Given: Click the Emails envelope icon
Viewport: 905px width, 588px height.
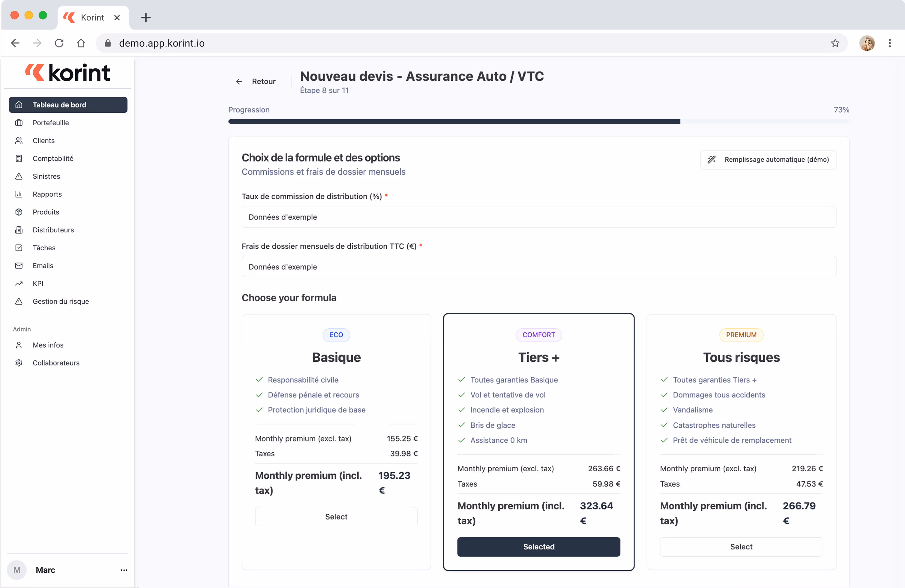Looking at the screenshot, I should pos(19,265).
